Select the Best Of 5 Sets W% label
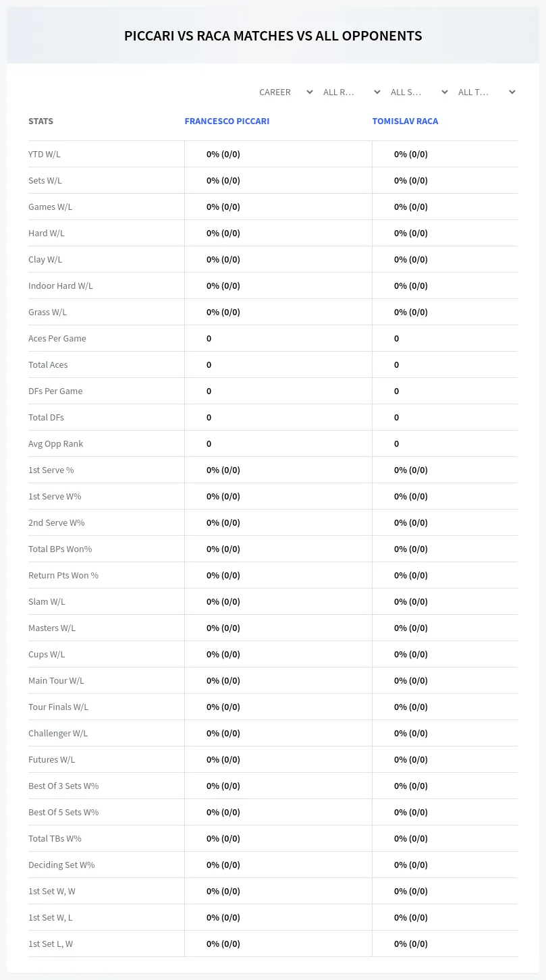 (63, 812)
